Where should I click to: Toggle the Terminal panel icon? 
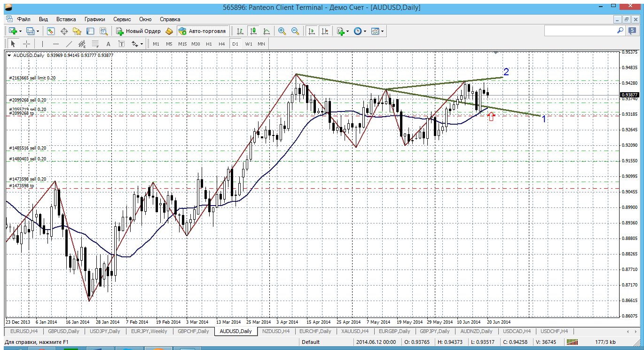90,31
